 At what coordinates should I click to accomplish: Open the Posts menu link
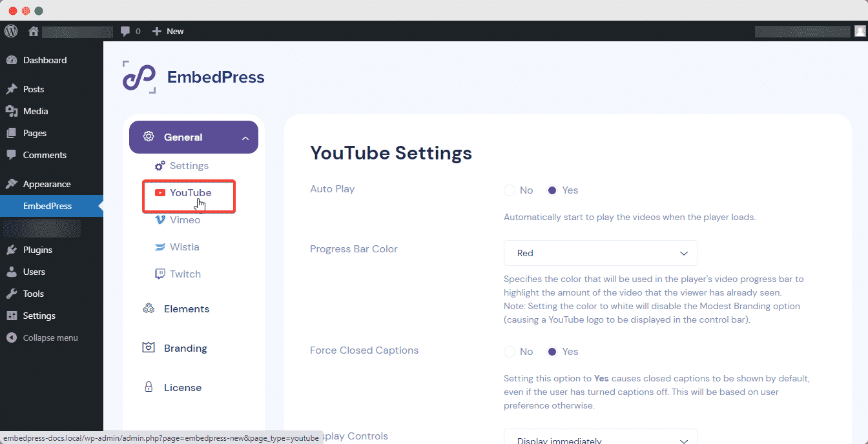click(34, 89)
